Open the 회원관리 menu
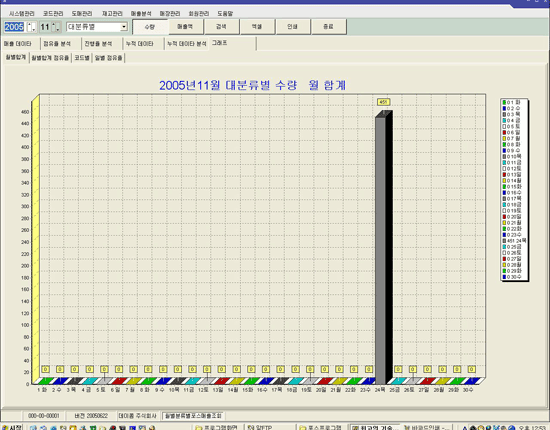Viewport: 550px width, 430px height. pos(199,14)
